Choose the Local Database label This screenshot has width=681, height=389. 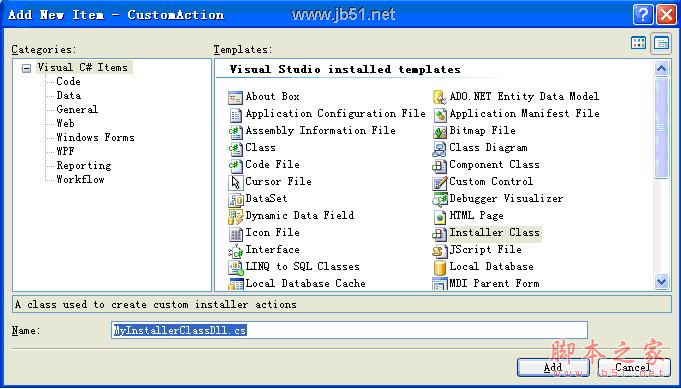[x=491, y=267]
